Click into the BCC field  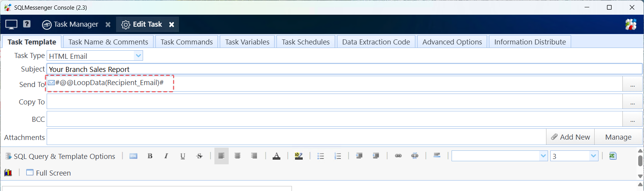pyautogui.click(x=334, y=119)
